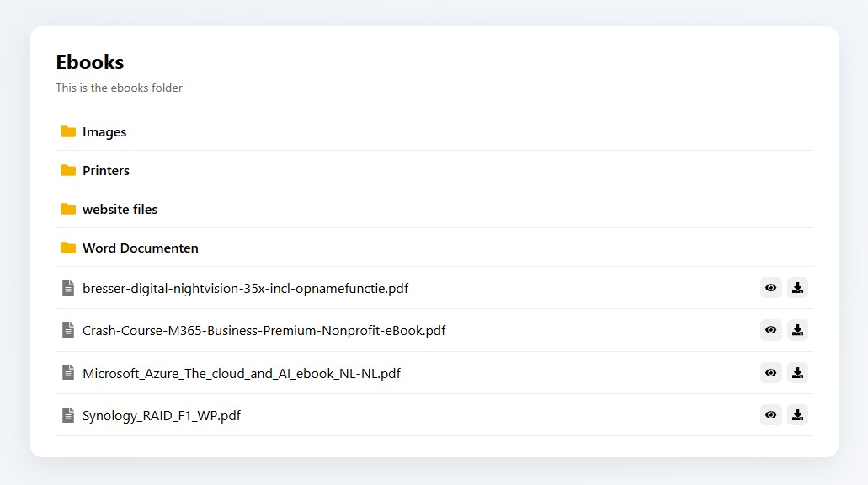The width and height of the screenshot is (868, 485).
Task: Click the Microsoft_Azure ebook file name
Action: [x=241, y=373]
